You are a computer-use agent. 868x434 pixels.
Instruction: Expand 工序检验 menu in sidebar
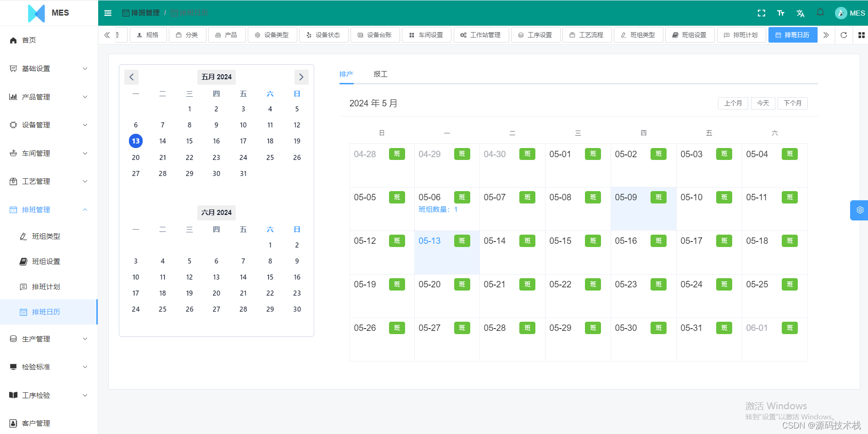[49, 395]
